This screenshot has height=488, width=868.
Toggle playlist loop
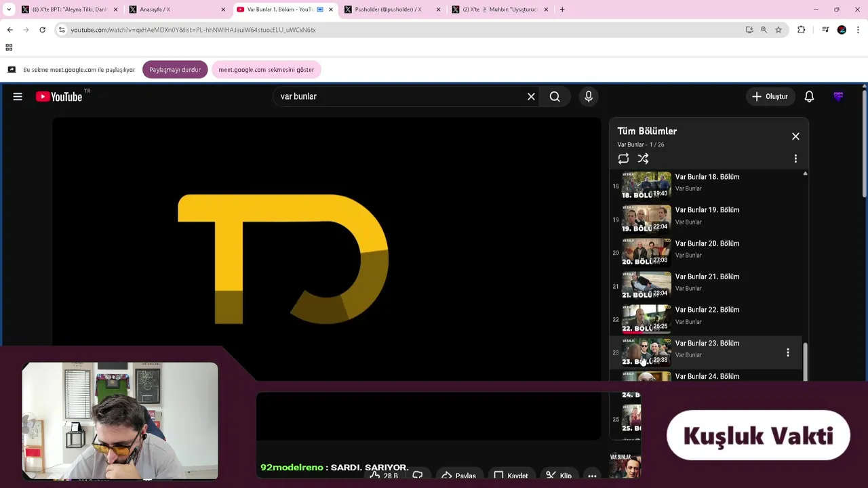623,159
